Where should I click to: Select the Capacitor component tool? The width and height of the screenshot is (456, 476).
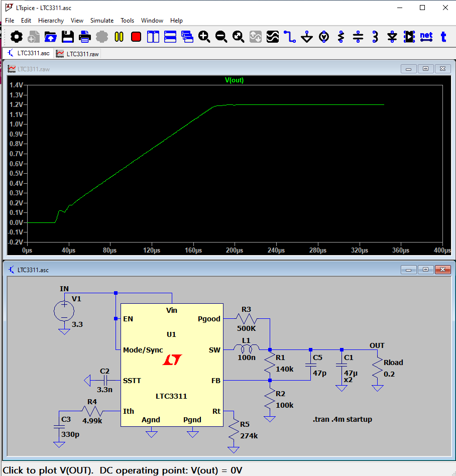click(358, 37)
